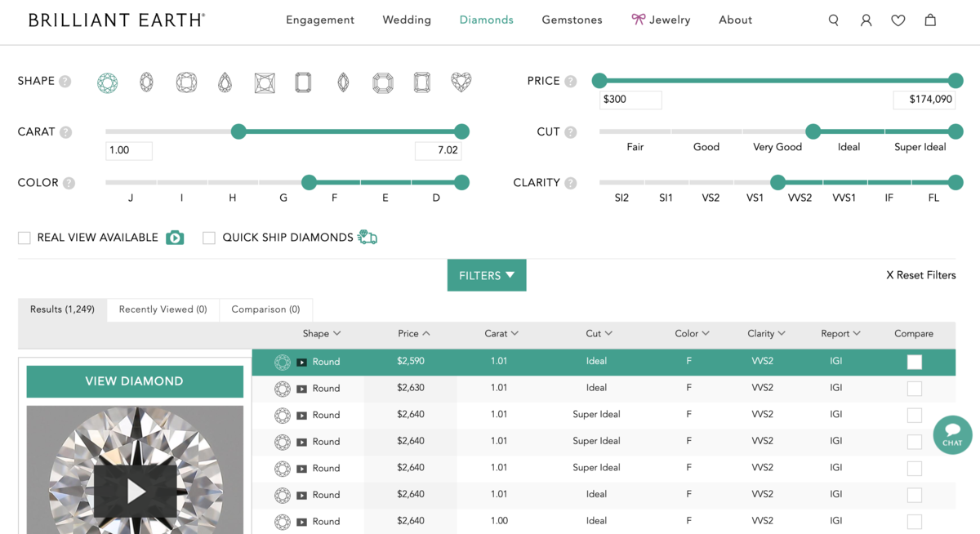Open the Engagement menu

coord(320,20)
